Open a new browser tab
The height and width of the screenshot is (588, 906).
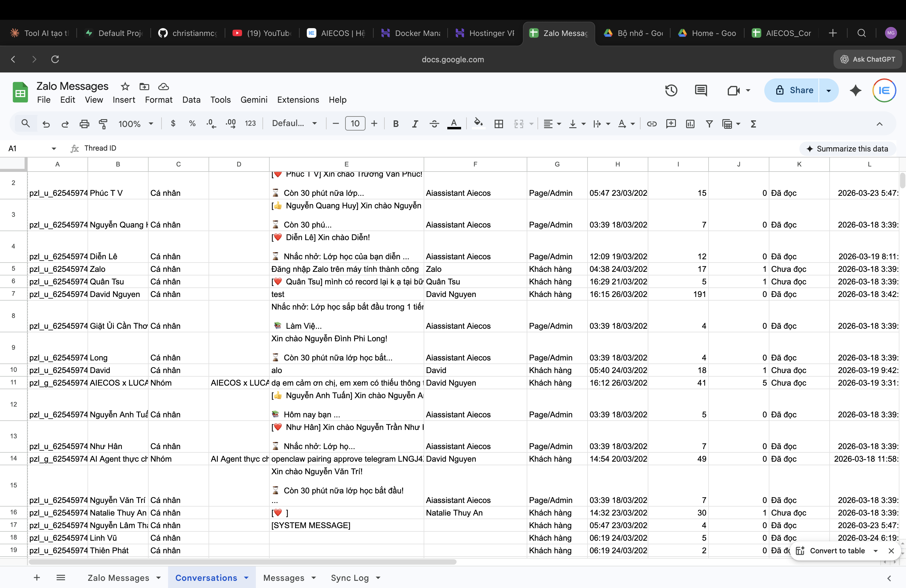coord(833,33)
